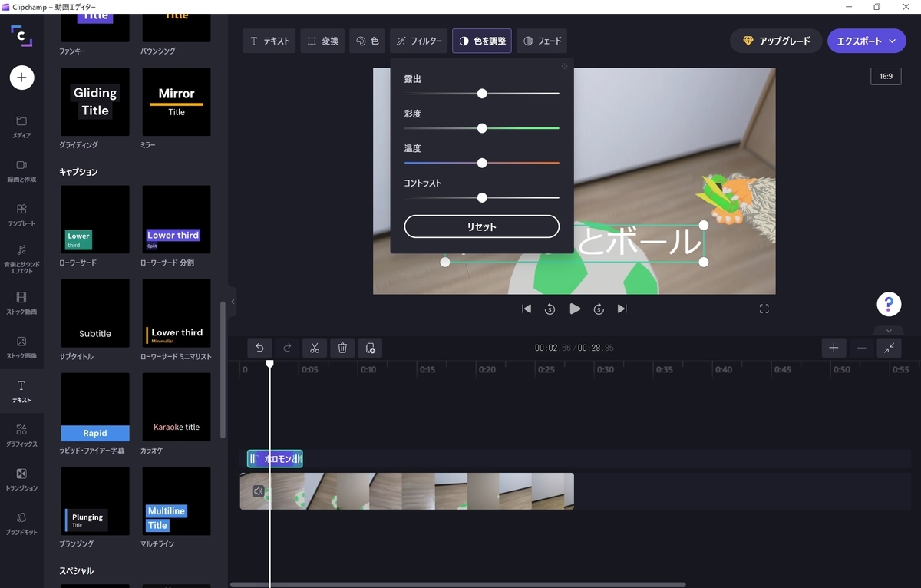Click the Clipchamp logo home icon
This screenshot has width=921, height=588.
(x=21, y=36)
